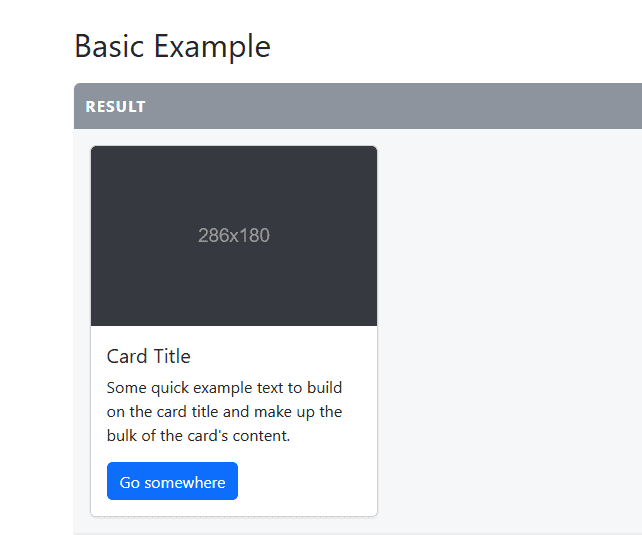The height and width of the screenshot is (535, 642).
Task: Click the word 'somewhere' on the blue button
Action: pos(185,483)
